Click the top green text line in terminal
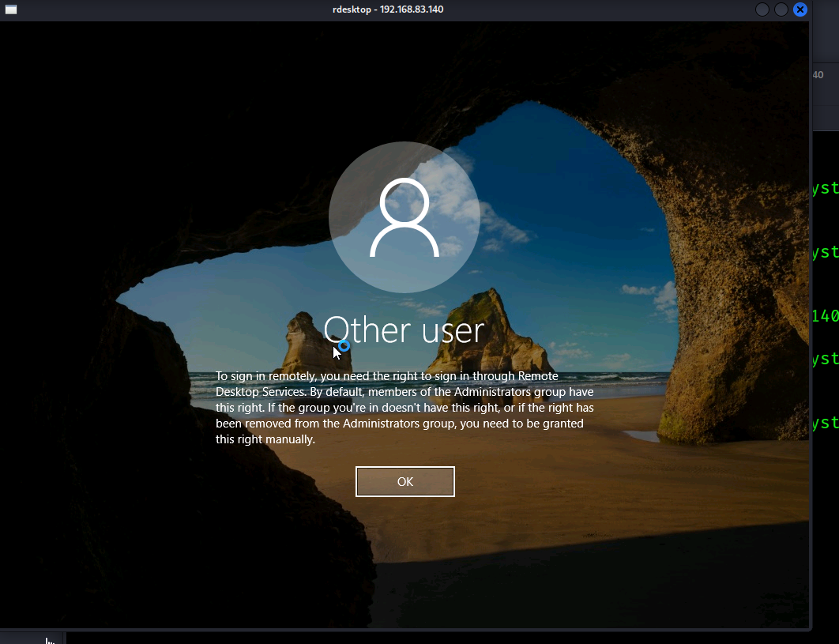 [825, 188]
